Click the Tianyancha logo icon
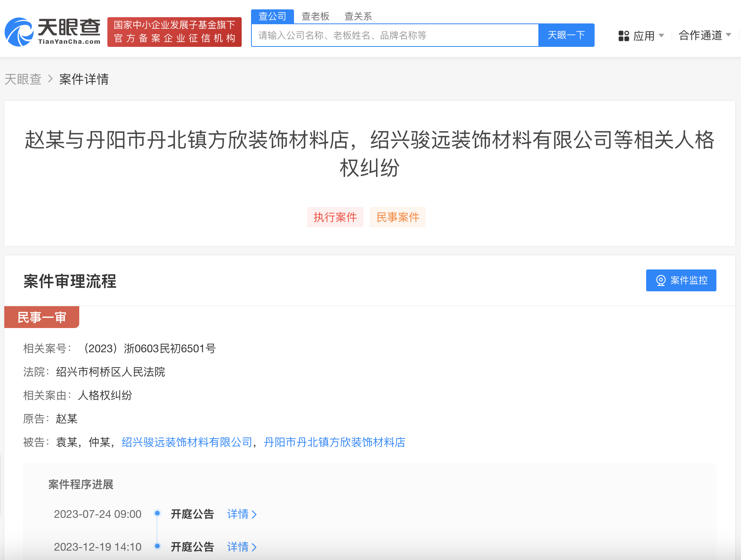 tap(19, 32)
